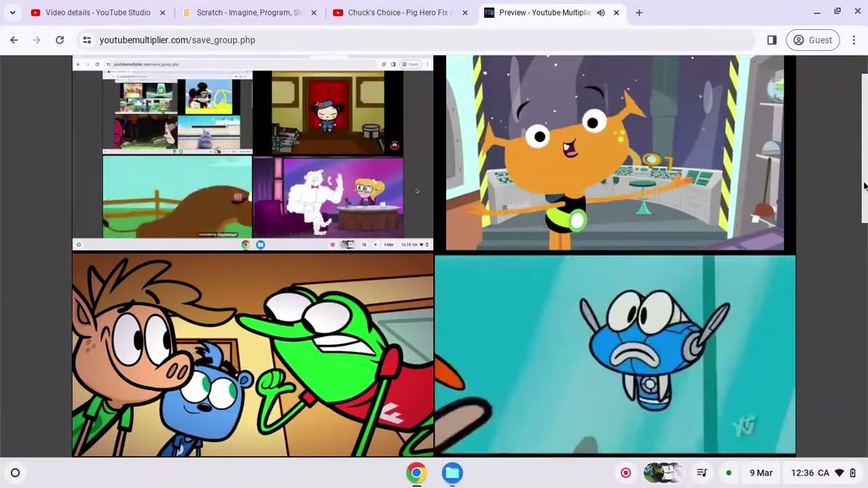This screenshot has height=488, width=868.
Task: Close the Scratch tab
Action: tap(314, 13)
